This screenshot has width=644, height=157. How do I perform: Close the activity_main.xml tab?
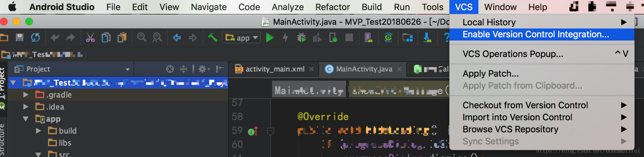[x=312, y=69]
